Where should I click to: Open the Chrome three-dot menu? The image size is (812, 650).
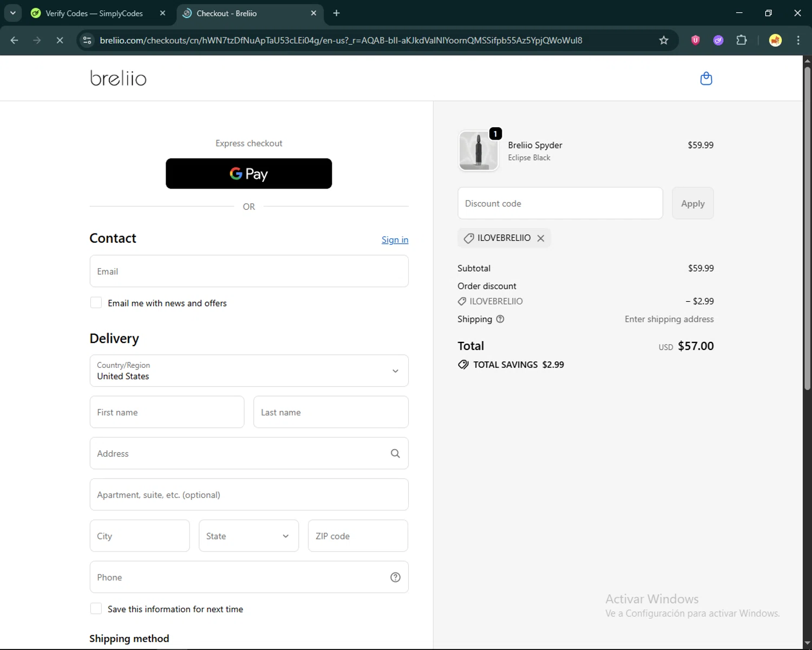[798, 40]
